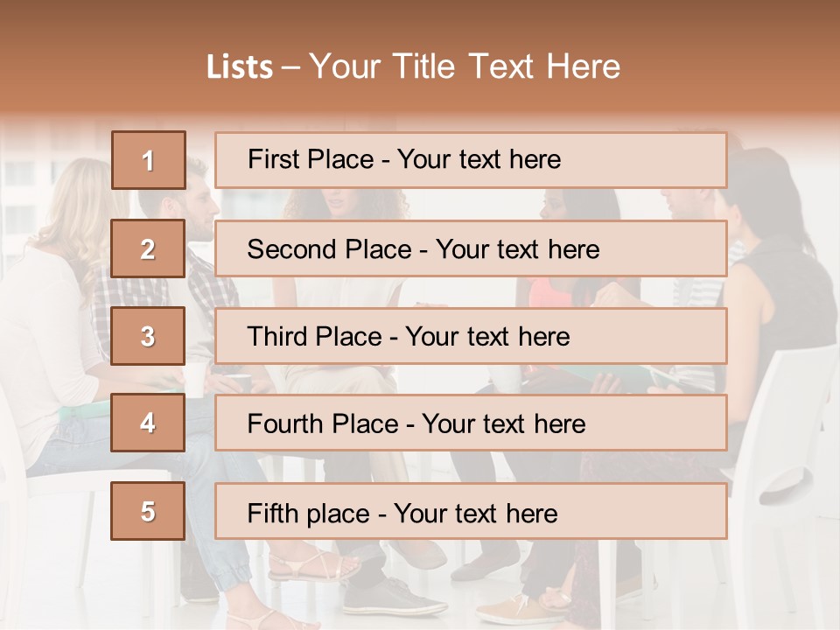The height and width of the screenshot is (630, 840).
Task: Select the 'Third Place' text bar
Action: point(471,336)
